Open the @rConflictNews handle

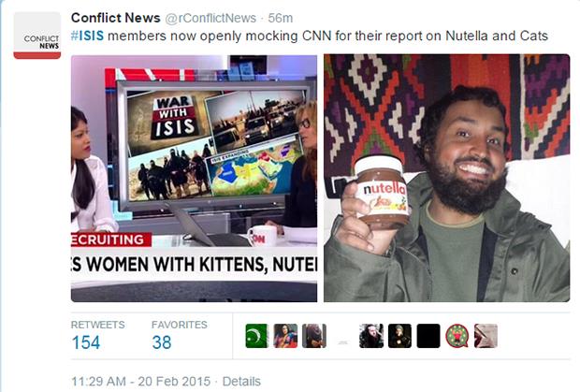(210, 18)
